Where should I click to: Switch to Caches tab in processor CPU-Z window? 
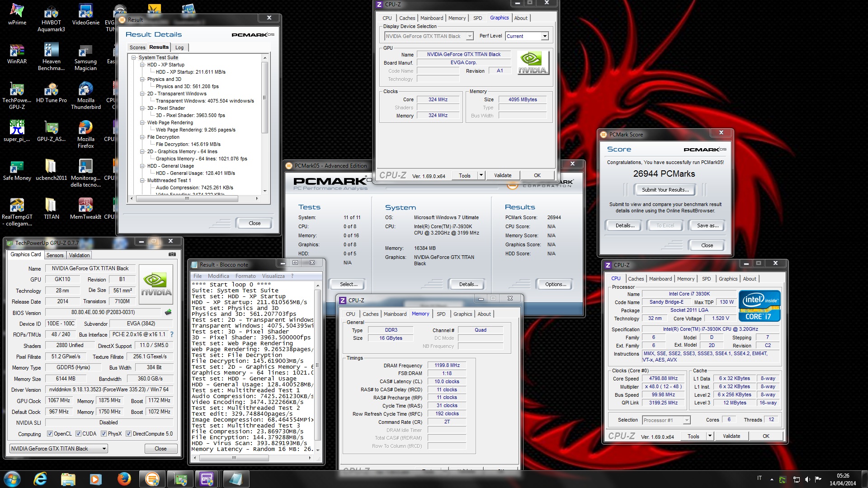[636, 279]
